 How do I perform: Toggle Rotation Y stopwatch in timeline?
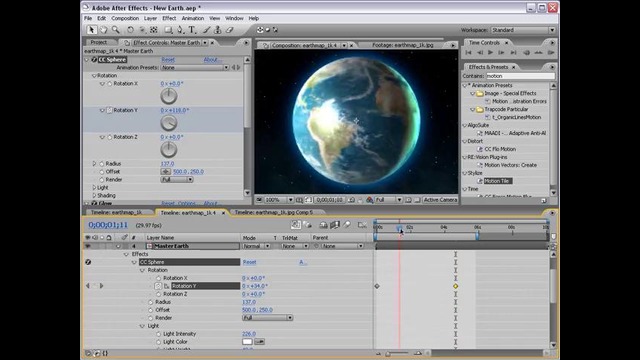tap(158, 286)
